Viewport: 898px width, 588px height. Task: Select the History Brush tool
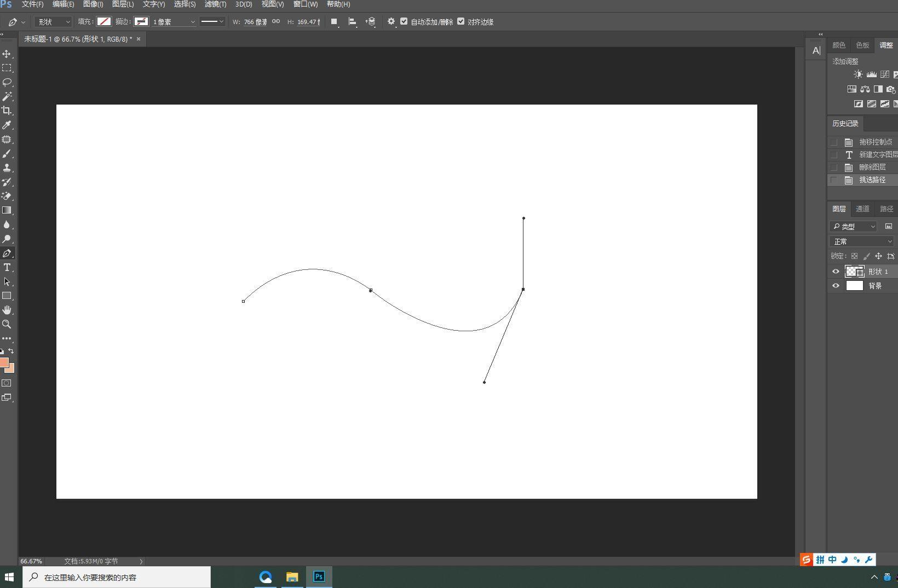pos(7,182)
